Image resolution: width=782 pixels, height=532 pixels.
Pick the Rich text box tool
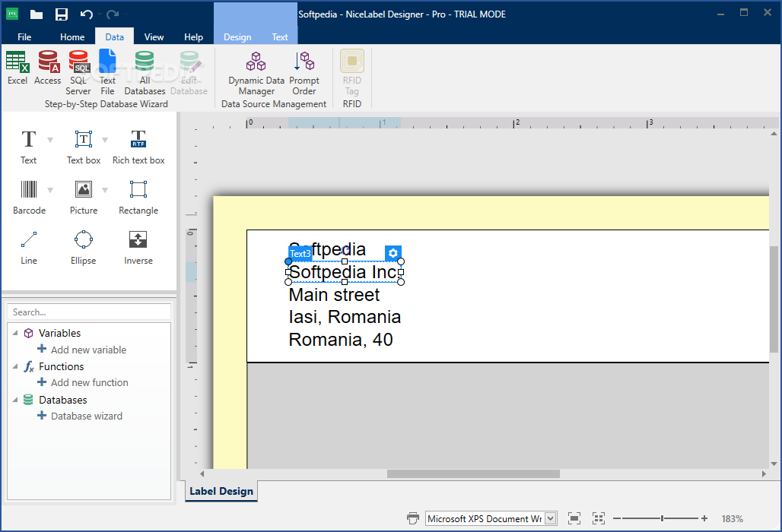pos(138,147)
